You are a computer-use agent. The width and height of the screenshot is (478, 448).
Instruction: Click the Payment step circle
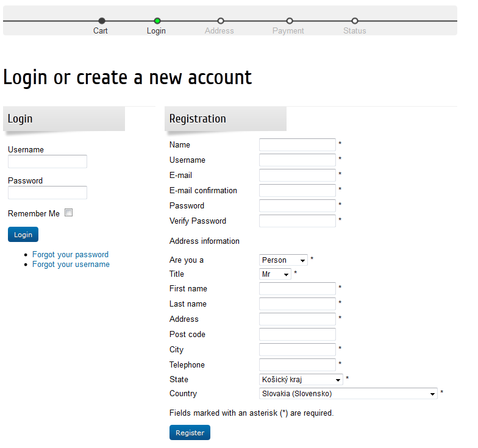tap(290, 21)
